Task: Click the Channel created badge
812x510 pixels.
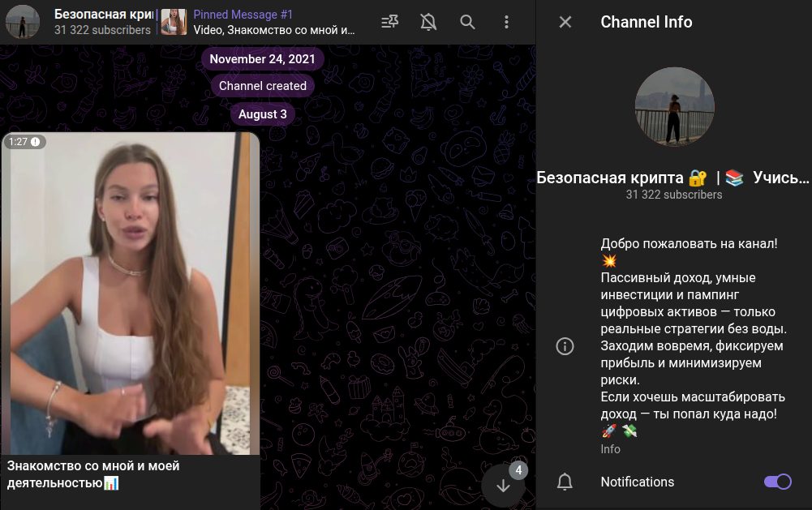Action: point(262,85)
